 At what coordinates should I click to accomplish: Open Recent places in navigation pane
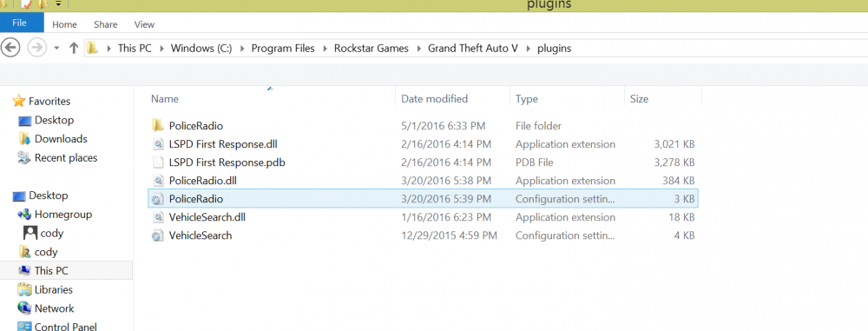click(66, 157)
